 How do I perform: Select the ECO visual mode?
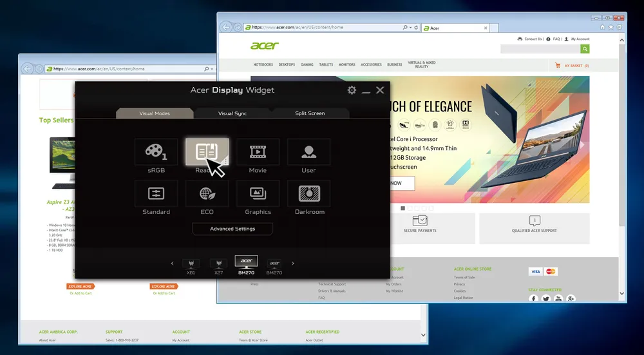click(x=207, y=193)
